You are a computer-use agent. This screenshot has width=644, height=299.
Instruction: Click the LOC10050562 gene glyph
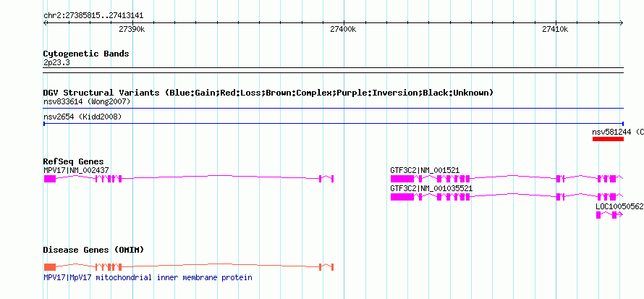click(609, 215)
